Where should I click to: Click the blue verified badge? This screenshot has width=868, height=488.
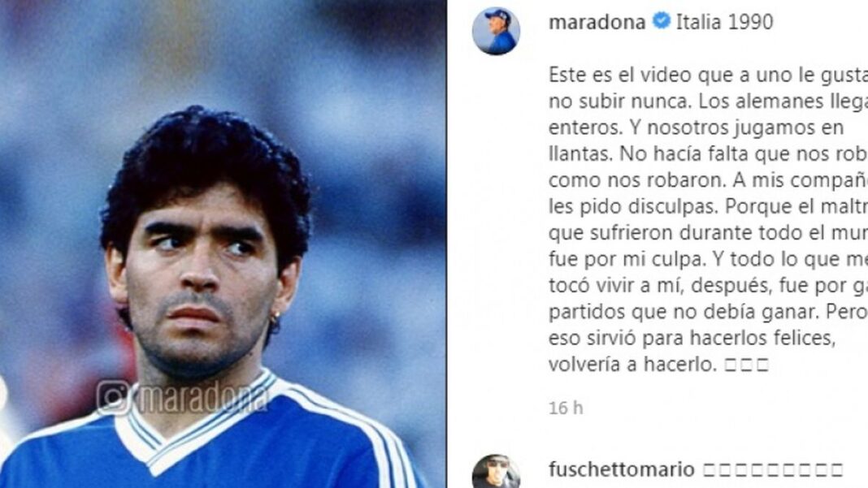[661, 21]
